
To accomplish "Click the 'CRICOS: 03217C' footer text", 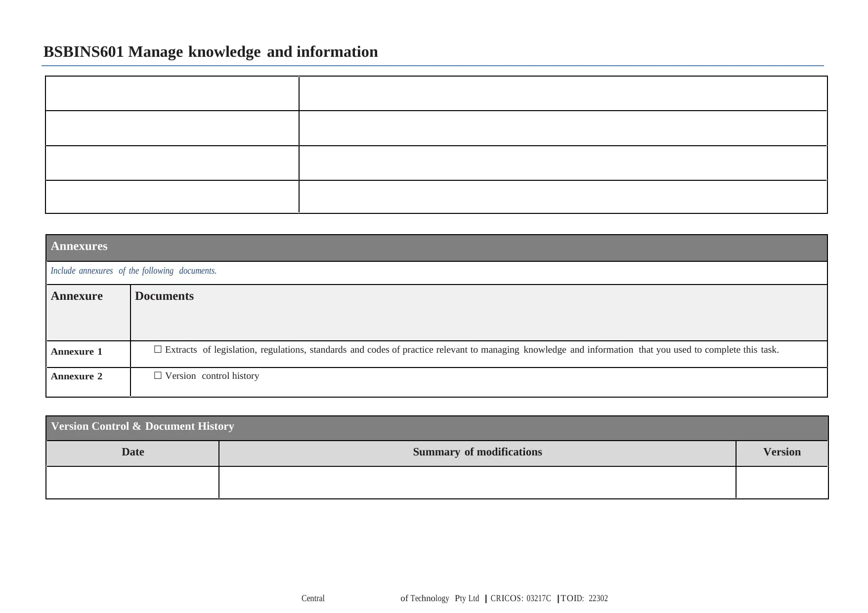I will click(x=521, y=599).
